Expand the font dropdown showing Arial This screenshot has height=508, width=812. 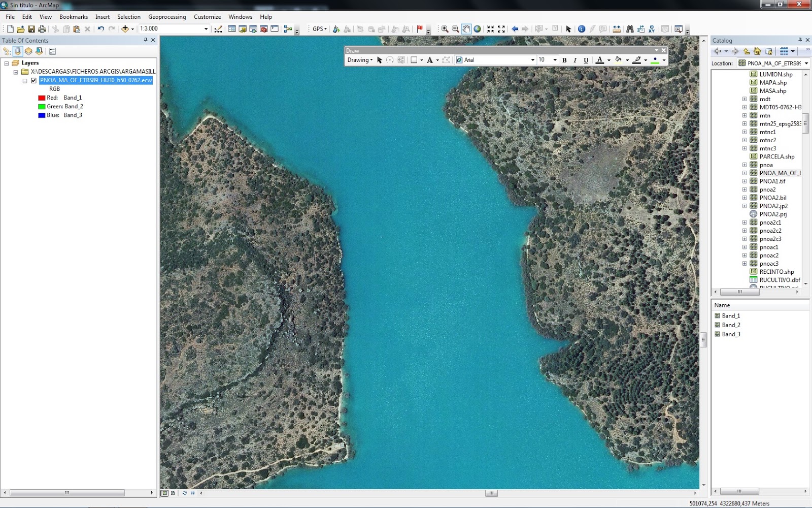533,60
